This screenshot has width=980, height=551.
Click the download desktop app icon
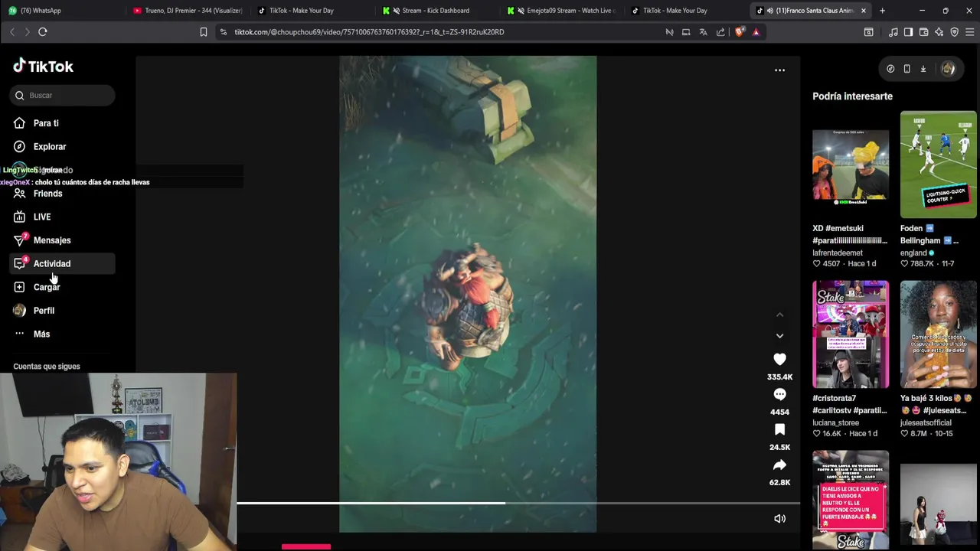923,69
